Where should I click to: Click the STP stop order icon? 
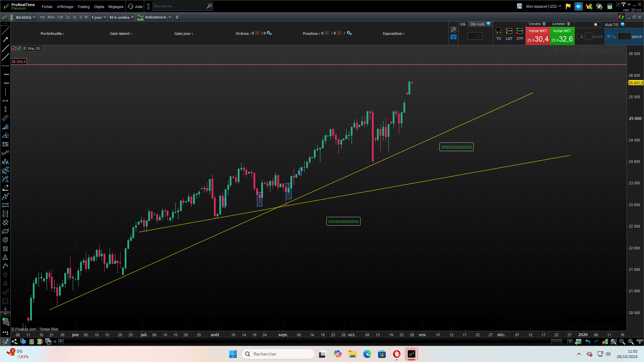tap(519, 31)
